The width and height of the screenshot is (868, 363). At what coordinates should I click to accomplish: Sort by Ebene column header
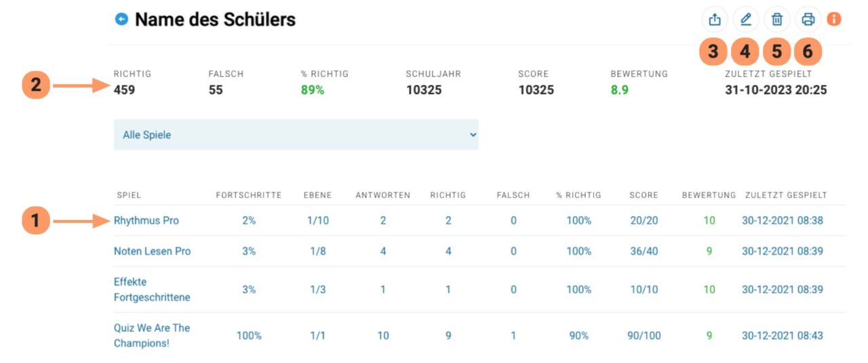[317, 195]
